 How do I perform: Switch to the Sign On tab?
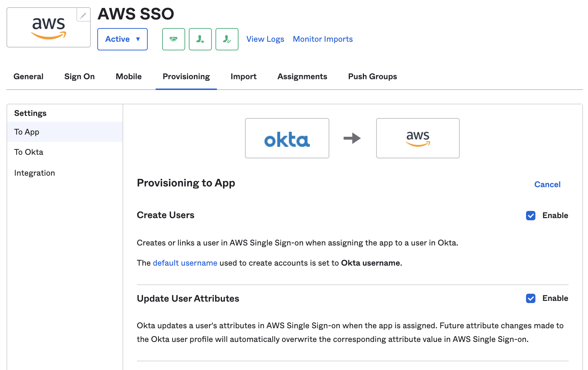pos(79,76)
